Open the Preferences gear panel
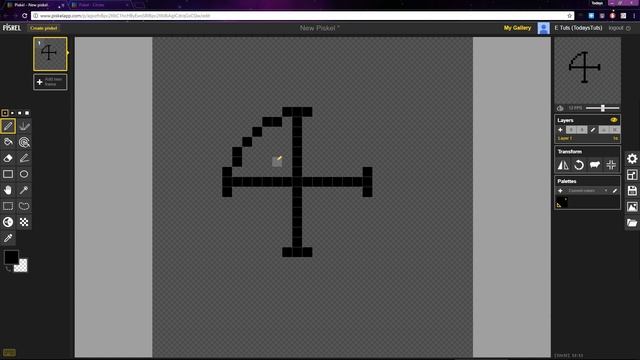The height and width of the screenshot is (360, 640). point(632,158)
